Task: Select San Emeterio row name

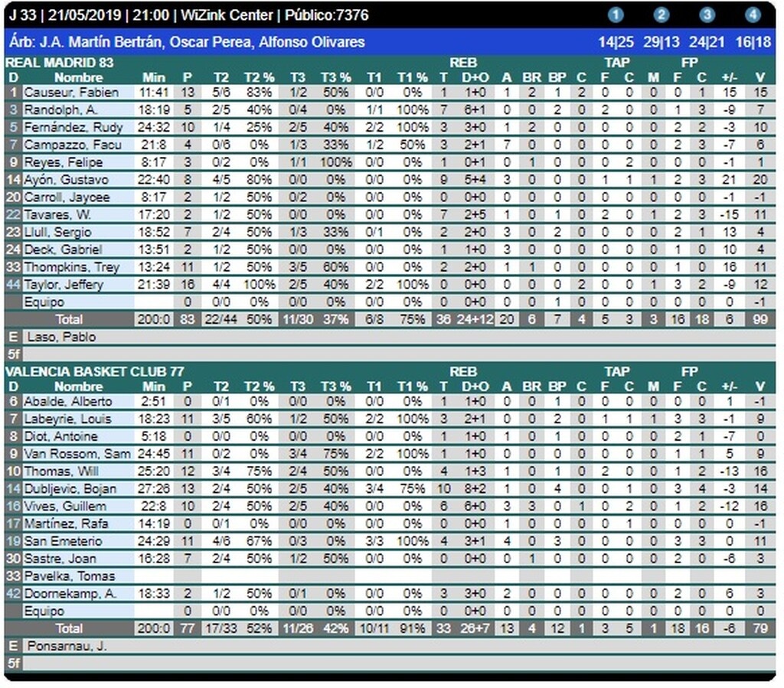Action: click(x=63, y=542)
